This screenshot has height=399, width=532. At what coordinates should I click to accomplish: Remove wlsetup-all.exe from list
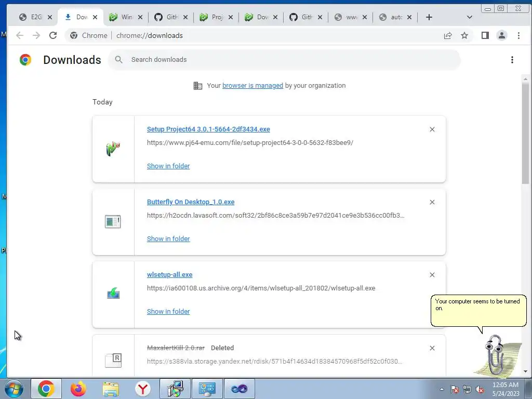[432, 274]
